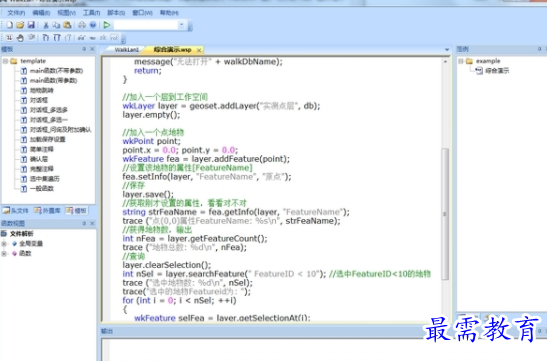Expand the 全局变量 node
Viewport: 547px width, 361px height.
(x=4, y=244)
